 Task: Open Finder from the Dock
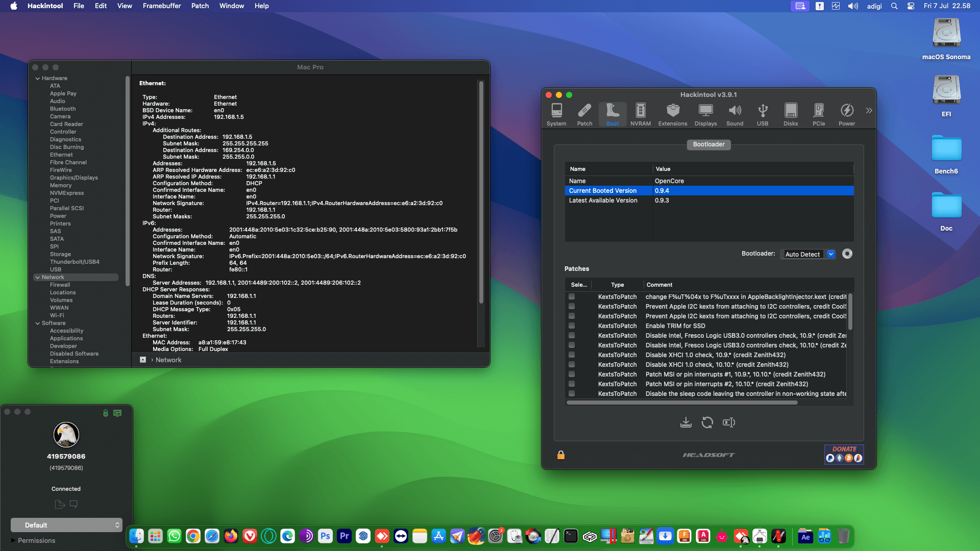click(x=136, y=536)
